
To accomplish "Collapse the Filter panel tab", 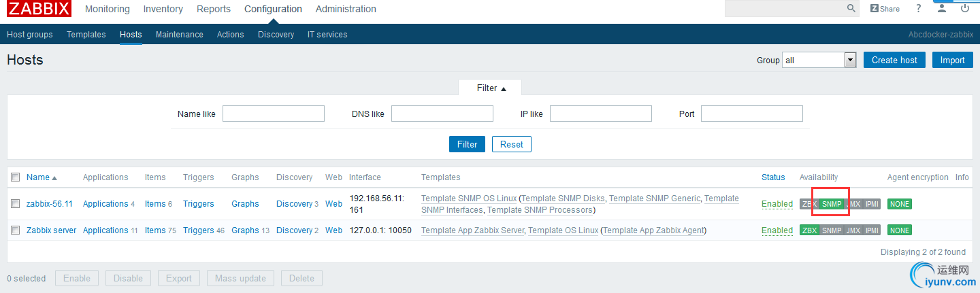I will pos(490,88).
